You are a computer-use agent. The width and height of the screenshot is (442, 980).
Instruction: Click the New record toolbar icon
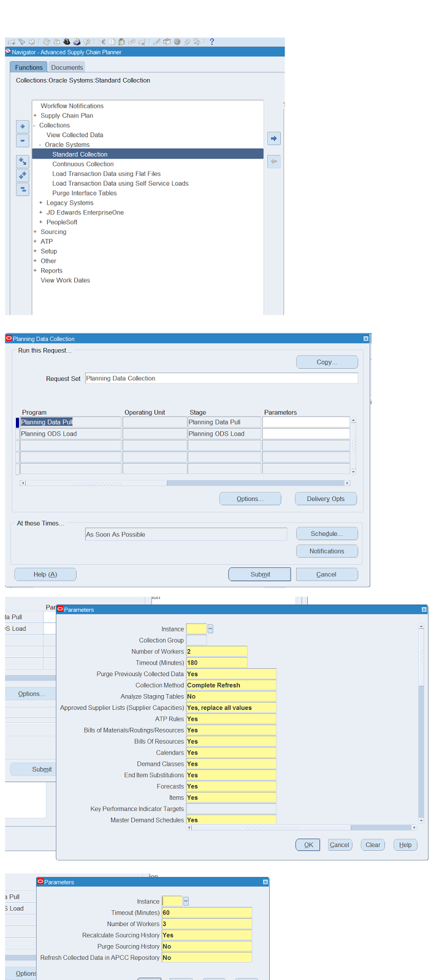point(12,42)
